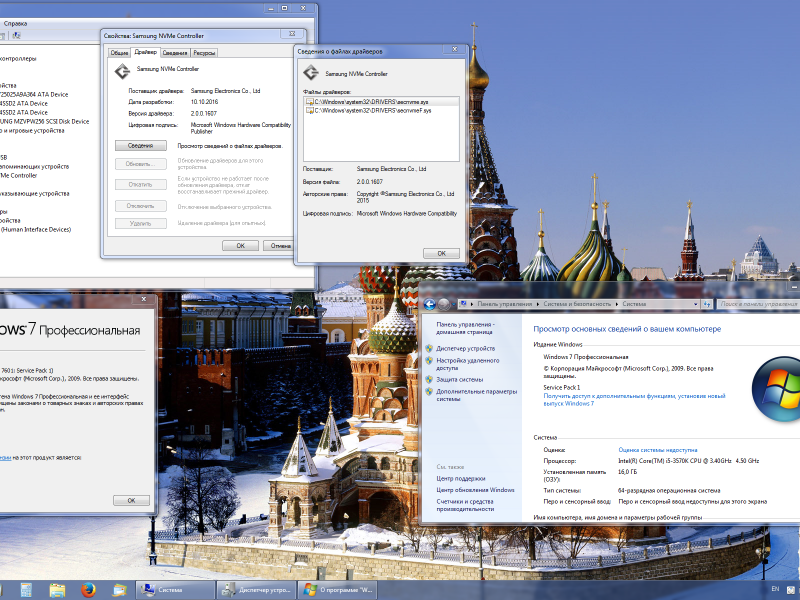Viewport: 800px width, 600px height.
Task: Click the Удалить driver button
Action: coord(140,223)
